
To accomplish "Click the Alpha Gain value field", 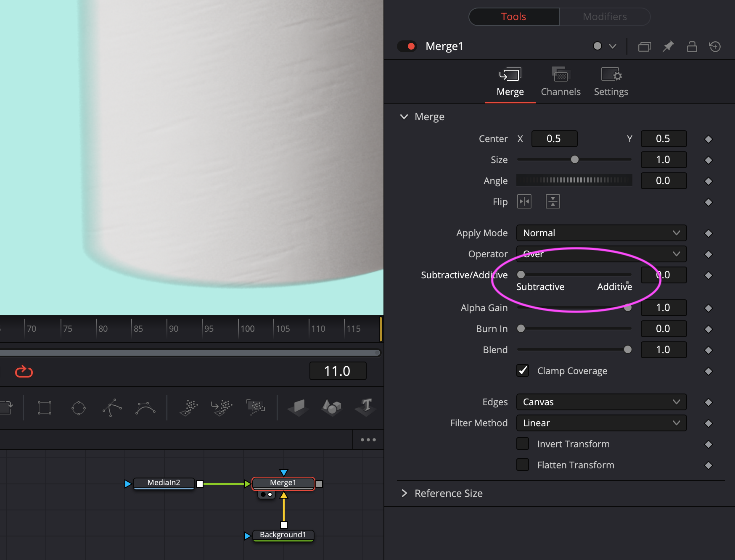I will (664, 308).
